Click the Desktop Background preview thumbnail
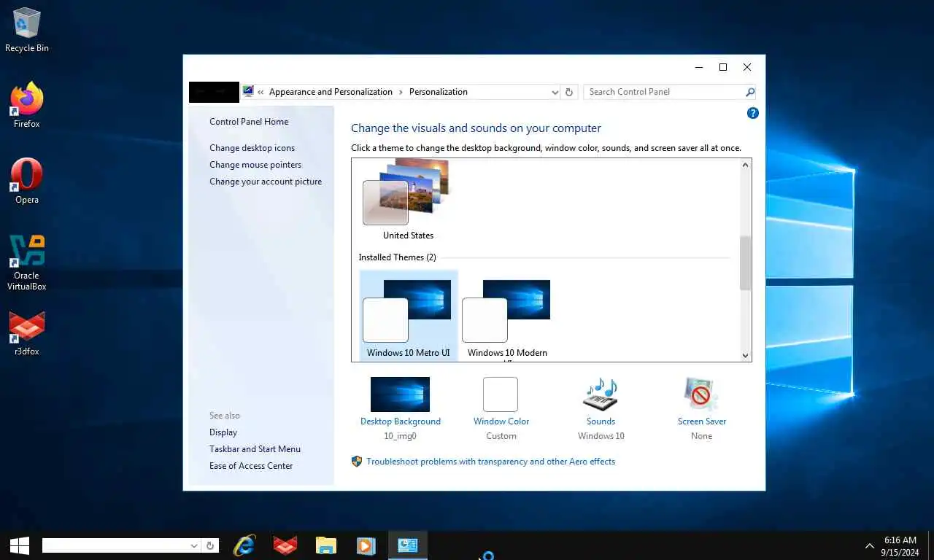 (400, 394)
